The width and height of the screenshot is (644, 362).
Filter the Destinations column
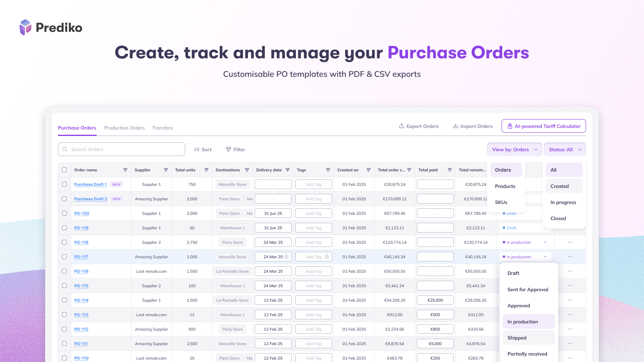coord(247,170)
